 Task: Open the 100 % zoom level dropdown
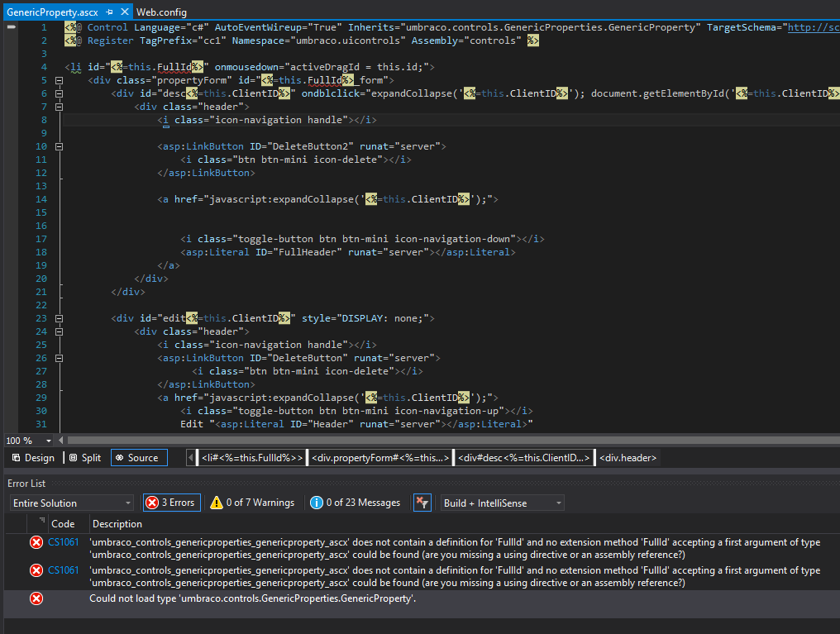[49, 441]
